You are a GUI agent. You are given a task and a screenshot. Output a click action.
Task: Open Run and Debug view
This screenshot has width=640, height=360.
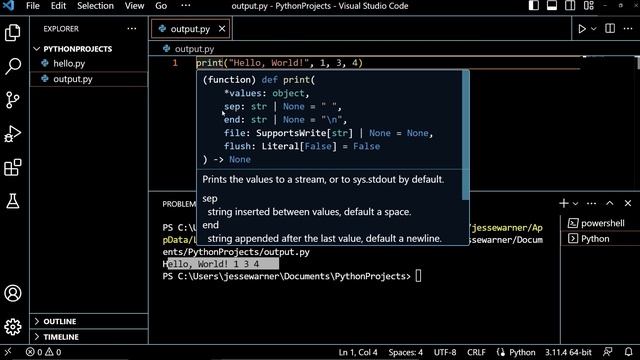[x=13, y=134]
